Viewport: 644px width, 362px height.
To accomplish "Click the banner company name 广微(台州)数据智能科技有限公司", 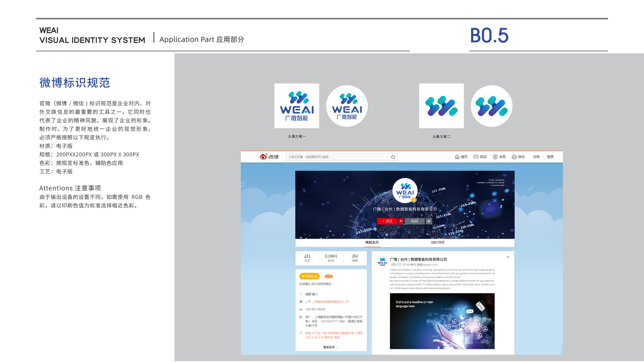I will pyautogui.click(x=405, y=209).
